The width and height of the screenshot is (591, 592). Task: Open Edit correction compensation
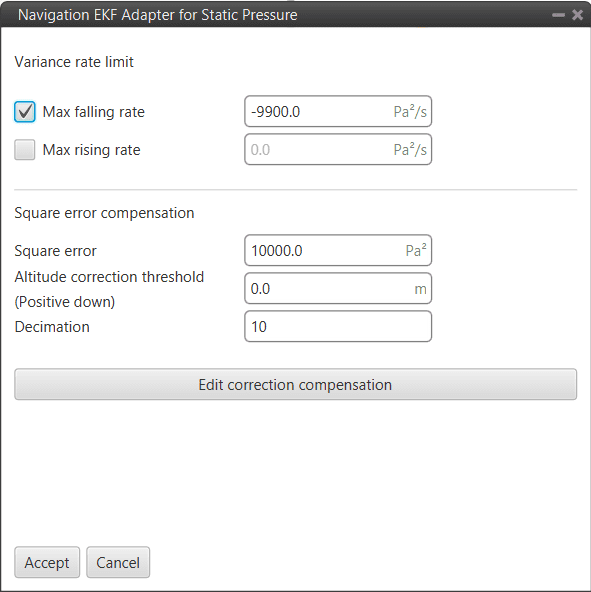(x=296, y=384)
